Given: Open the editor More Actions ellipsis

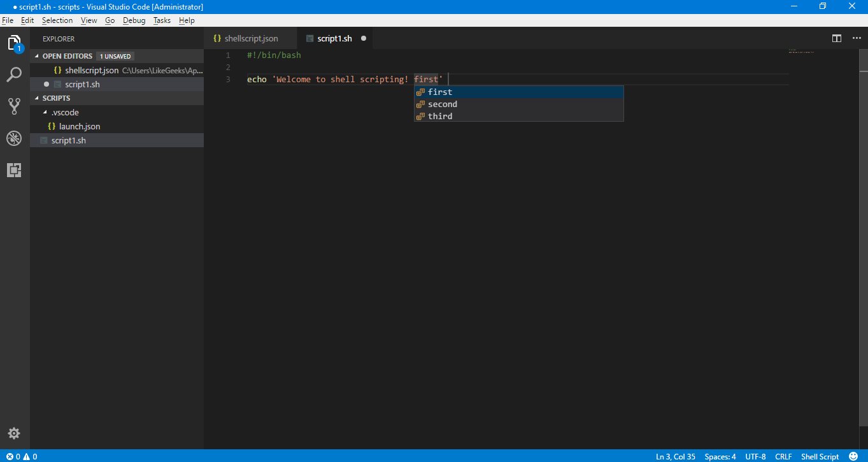Looking at the screenshot, I should pyautogui.click(x=855, y=38).
